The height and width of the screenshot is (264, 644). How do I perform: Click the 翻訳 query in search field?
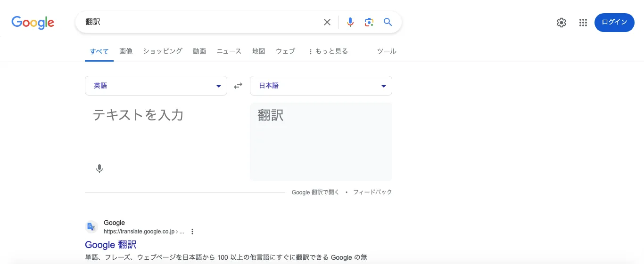tap(93, 22)
